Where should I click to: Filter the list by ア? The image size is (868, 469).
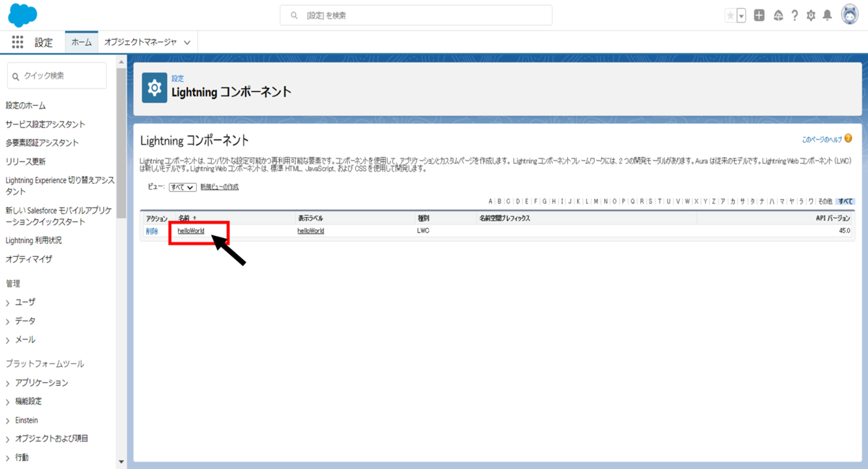pos(723,201)
